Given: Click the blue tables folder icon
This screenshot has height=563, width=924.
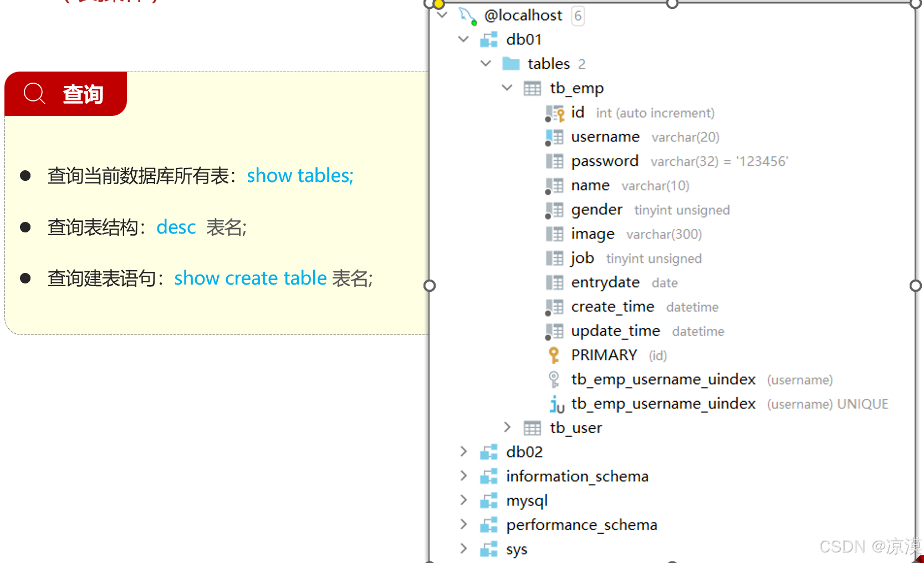Looking at the screenshot, I should click(x=511, y=63).
